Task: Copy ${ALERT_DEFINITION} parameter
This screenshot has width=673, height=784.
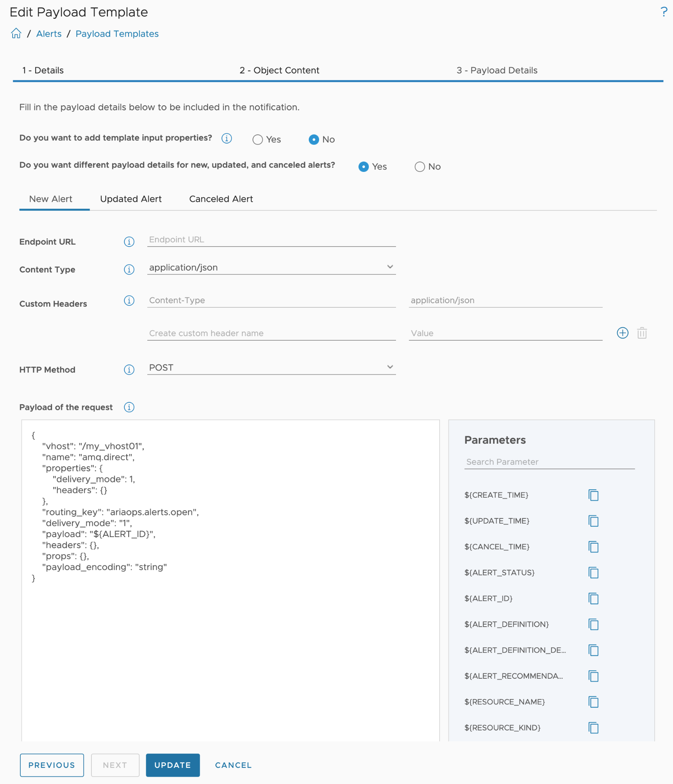Action: [x=593, y=624]
